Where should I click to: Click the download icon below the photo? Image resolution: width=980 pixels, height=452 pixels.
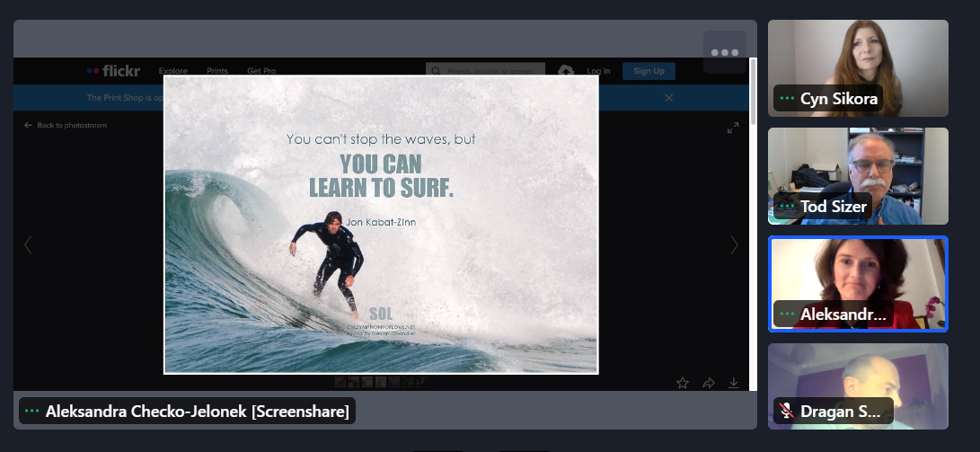734,383
